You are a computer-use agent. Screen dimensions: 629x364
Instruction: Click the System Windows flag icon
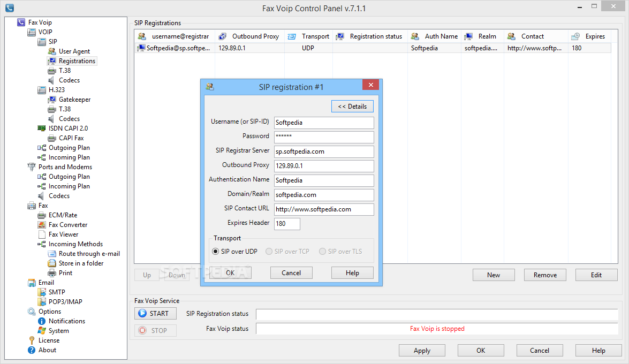click(41, 330)
